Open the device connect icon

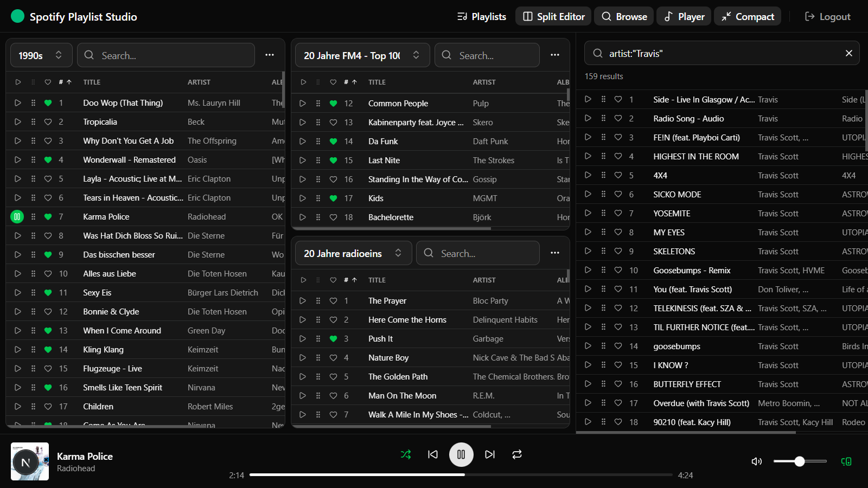846,461
